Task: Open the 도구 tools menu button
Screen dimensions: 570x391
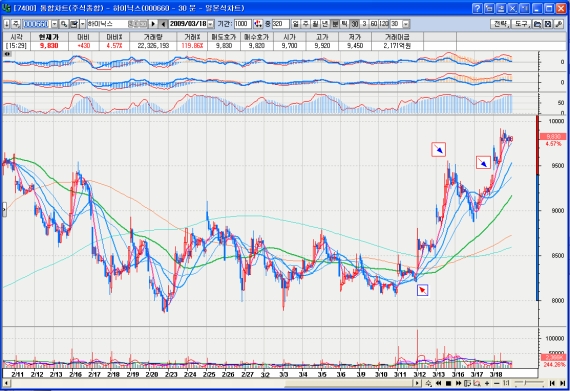Action: coord(521,24)
